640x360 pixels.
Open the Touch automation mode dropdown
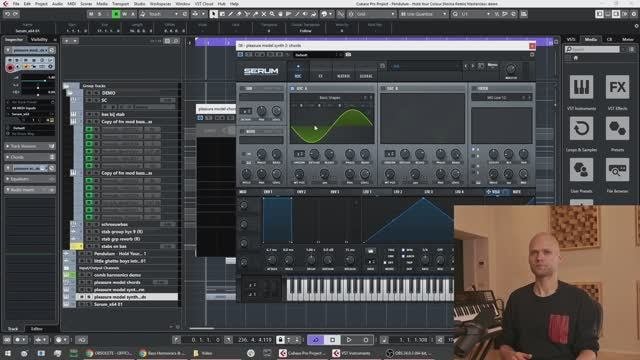(x=160, y=14)
